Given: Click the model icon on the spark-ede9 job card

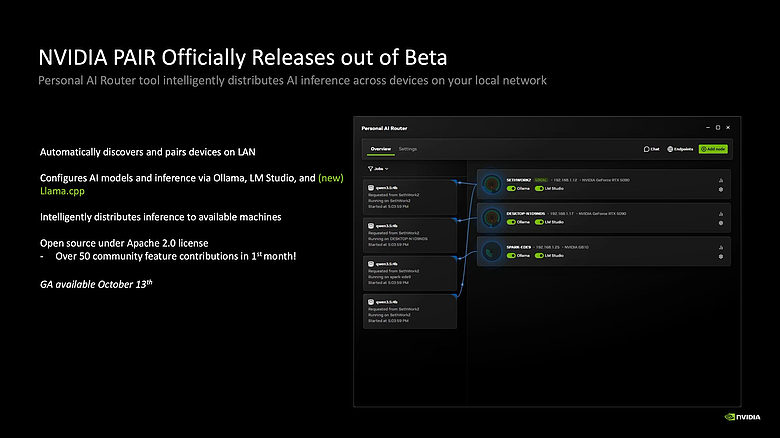Looking at the screenshot, I should [x=371, y=264].
